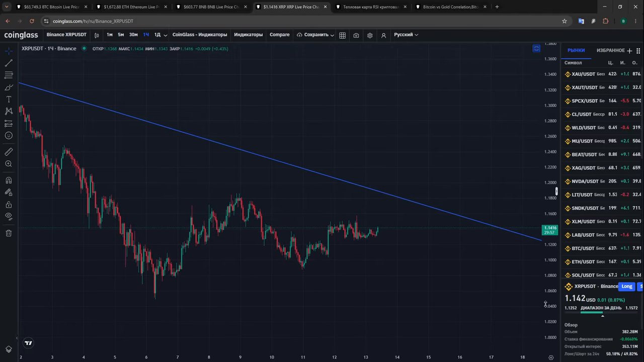
Task: Click the current price label 1.1416
Action: (549, 230)
